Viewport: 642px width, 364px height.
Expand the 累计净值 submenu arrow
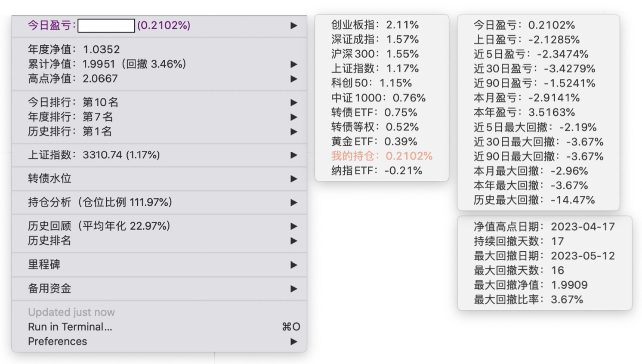[x=294, y=64]
